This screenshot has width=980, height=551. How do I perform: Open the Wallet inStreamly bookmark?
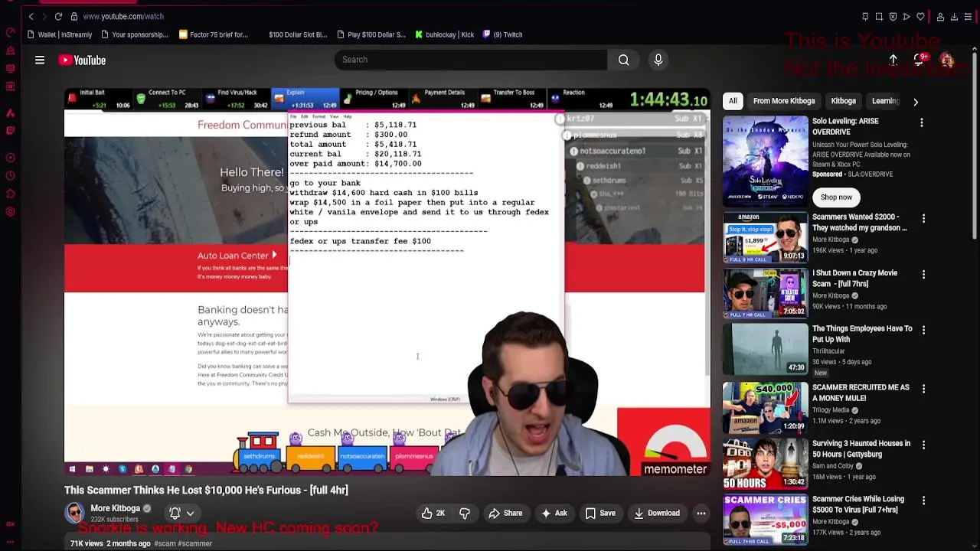pos(59,34)
